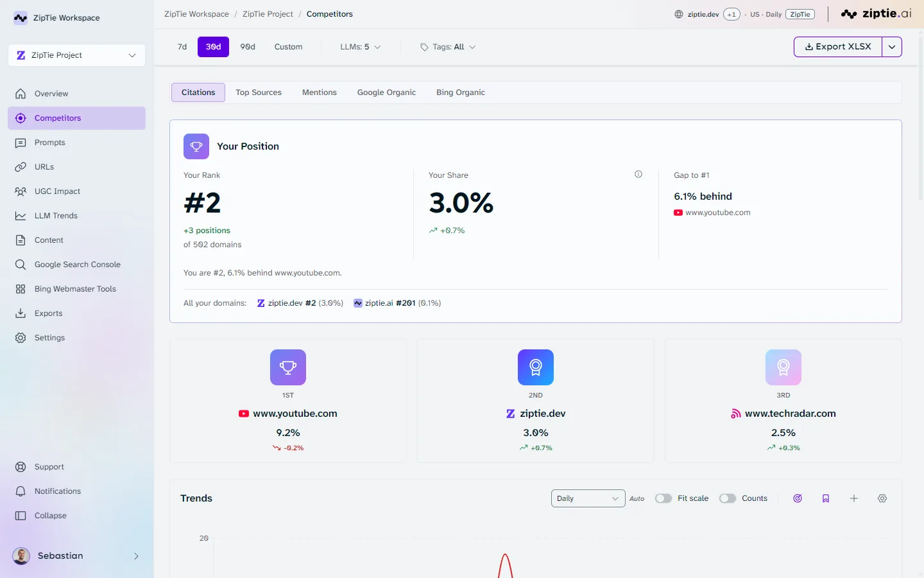Image resolution: width=924 pixels, height=578 pixels.
Task: Switch to the Top Sources tab
Action: click(259, 92)
